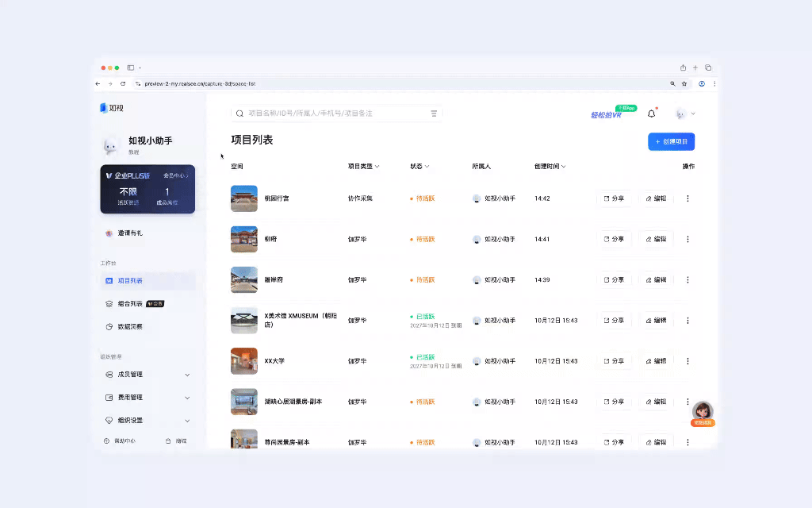Image resolution: width=812 pixels, height=508 pixels.
Task: Open a new tab with plus icon
Action: [x=695, y=67]
